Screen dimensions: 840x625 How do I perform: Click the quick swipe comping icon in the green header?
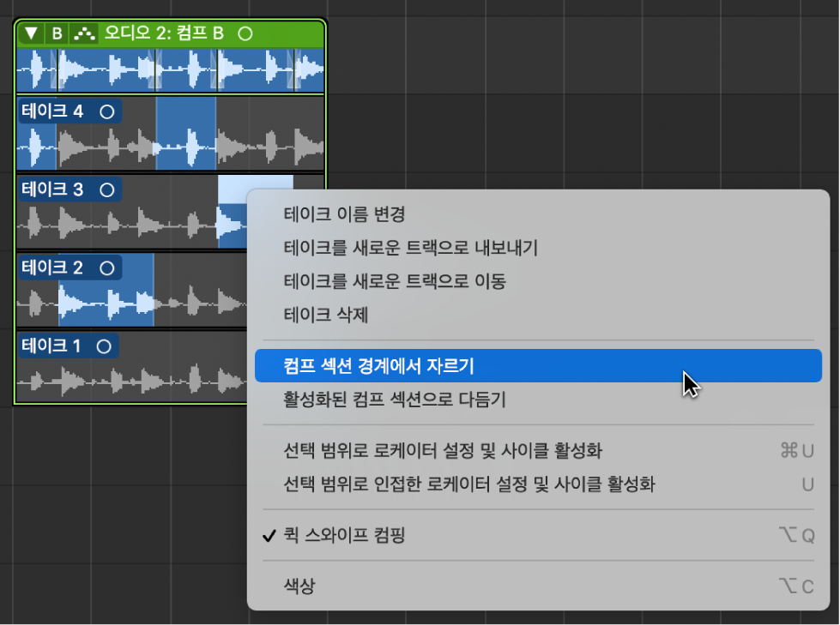85,33
